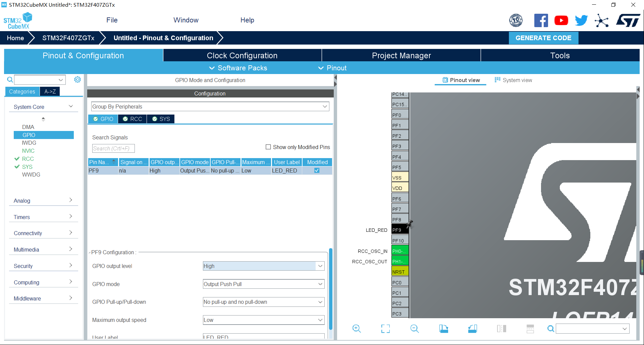Toggle Show only Modified Pins checkbox
The width and height of the screenshot is (644, 345).
268,147
